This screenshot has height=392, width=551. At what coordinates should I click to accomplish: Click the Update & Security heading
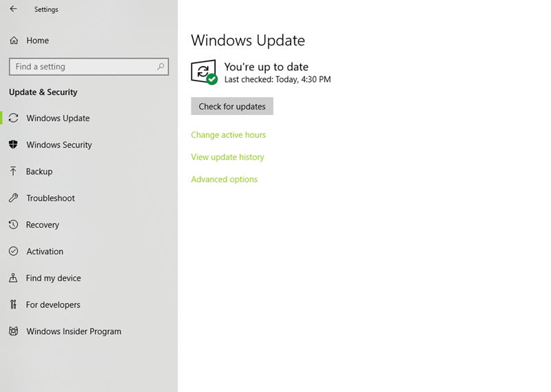(x=43, y=92)
